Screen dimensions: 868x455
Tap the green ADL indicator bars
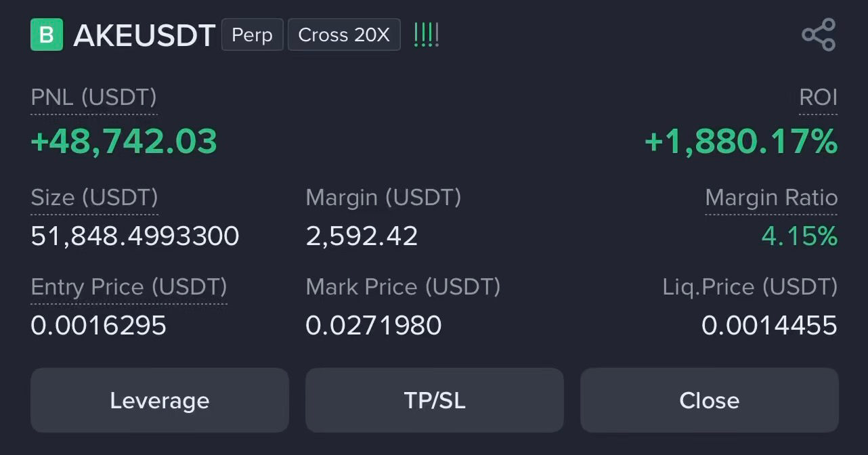[427, 35]
